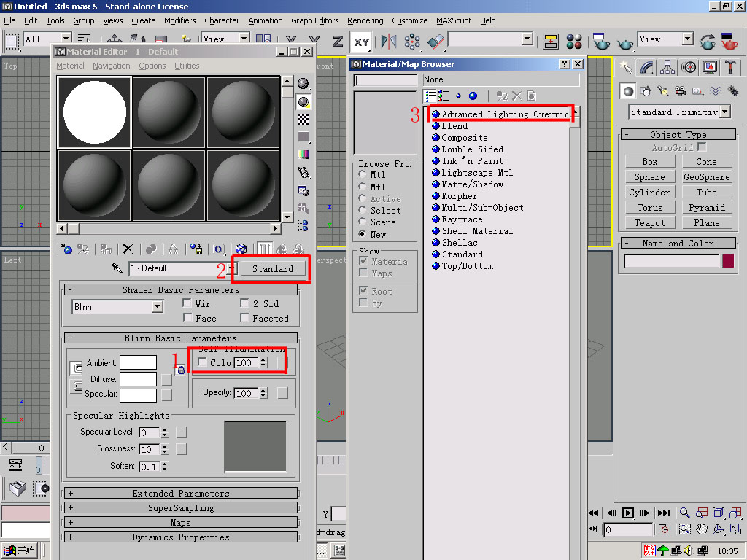This screenshot has height=560, width=747.
Task: Select the Scene radio button
Action: point(363,222)
